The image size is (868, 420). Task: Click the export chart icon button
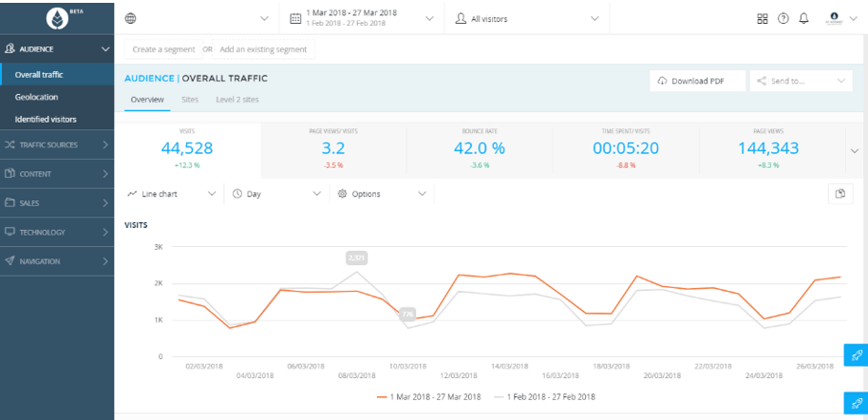(x=840, y=194)
